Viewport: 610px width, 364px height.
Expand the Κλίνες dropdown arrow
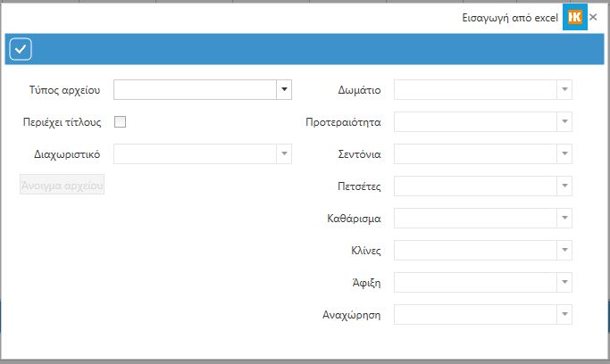pos(564,250)
